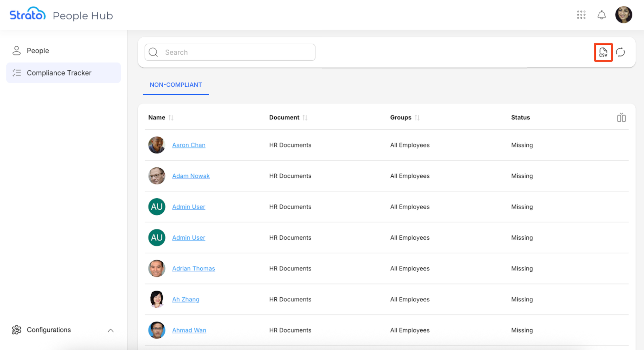Image resolution: width=644 pixels, height=350 pixels.
Task: Sort the table by Name column
Action: (171, 118)
